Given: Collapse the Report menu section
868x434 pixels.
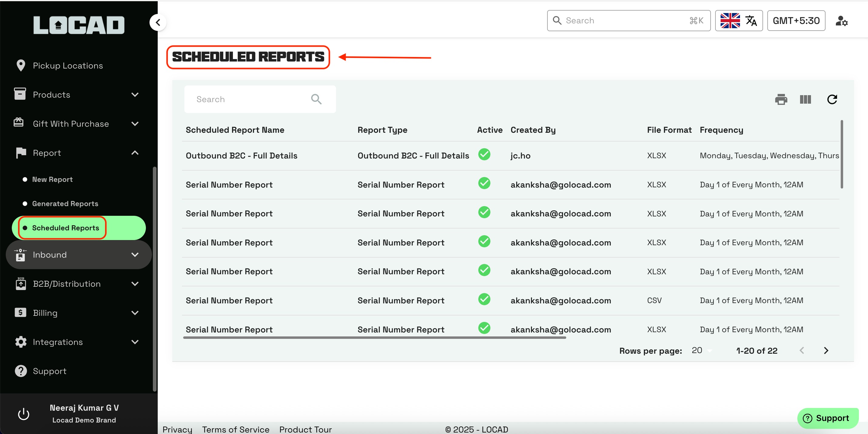Looking at the screenshot, I should tap(135, 153).
